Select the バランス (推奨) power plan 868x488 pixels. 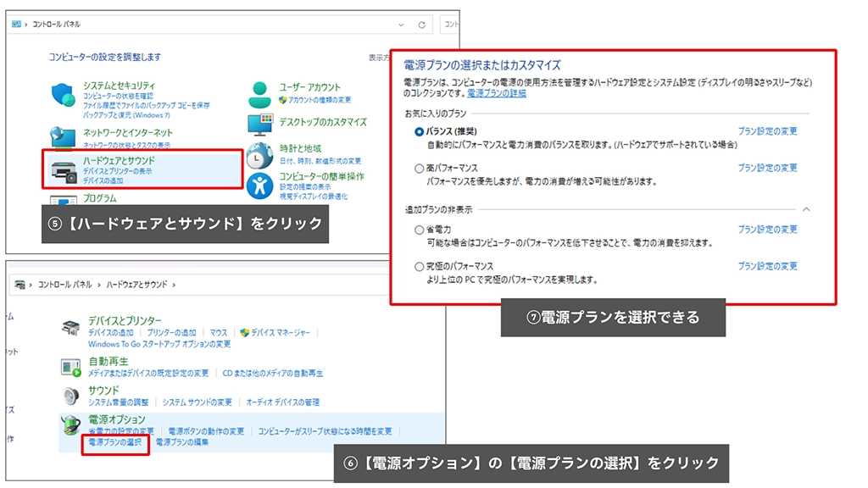[419, 132]
